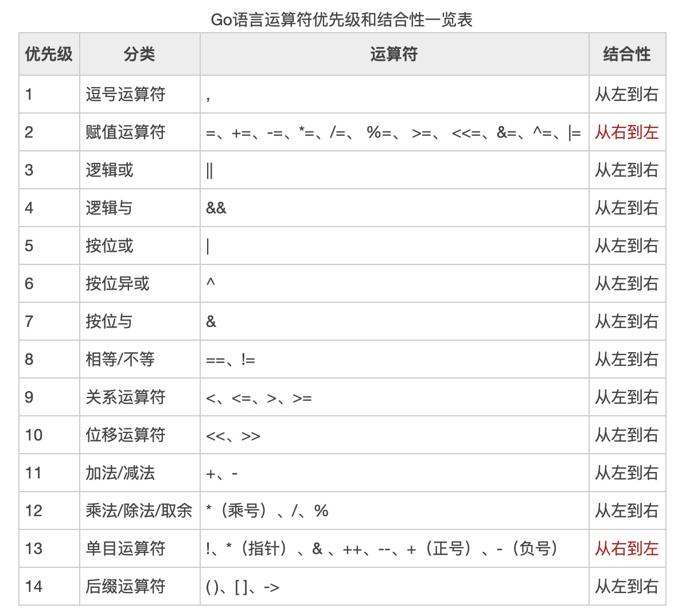Click priority number '6' cell

pyautogui.click(x=49, y=283)
